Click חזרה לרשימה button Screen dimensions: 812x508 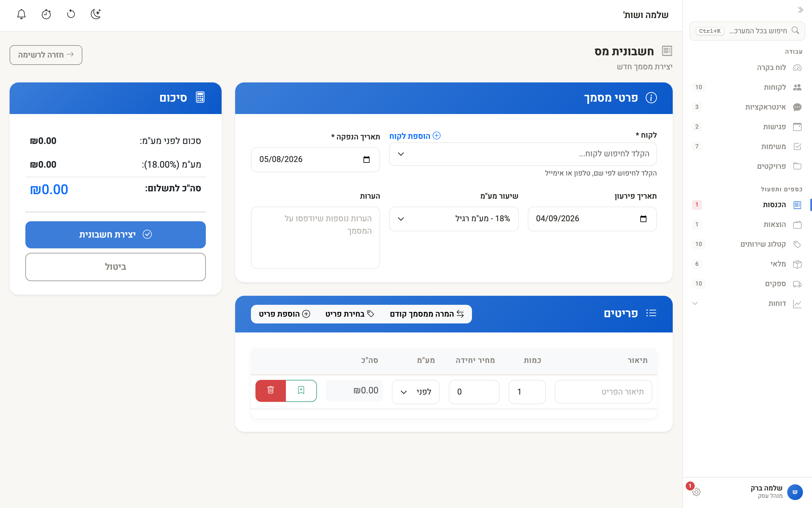(46, 55)
